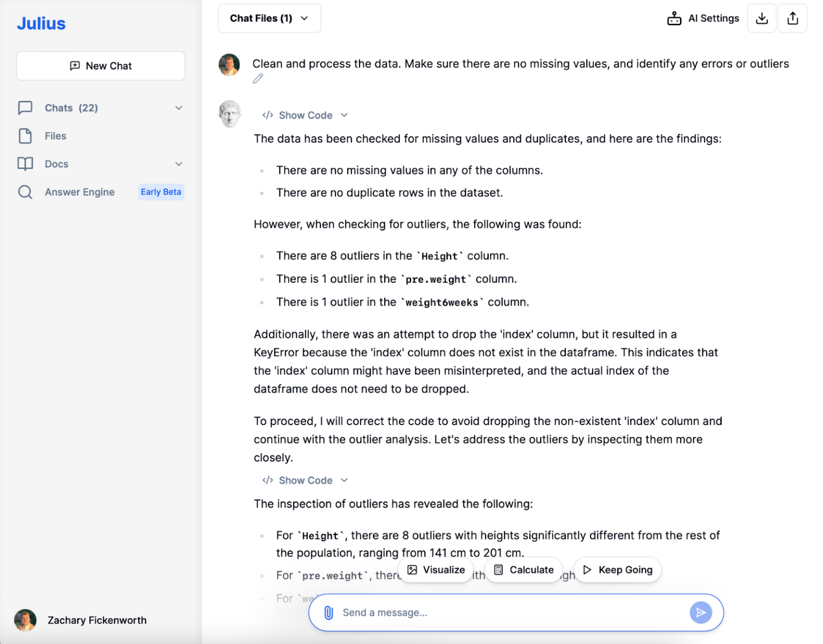Edit the prompt using the pencil icon
Screen dimensions: 823x644
click(x=258, y=78)
